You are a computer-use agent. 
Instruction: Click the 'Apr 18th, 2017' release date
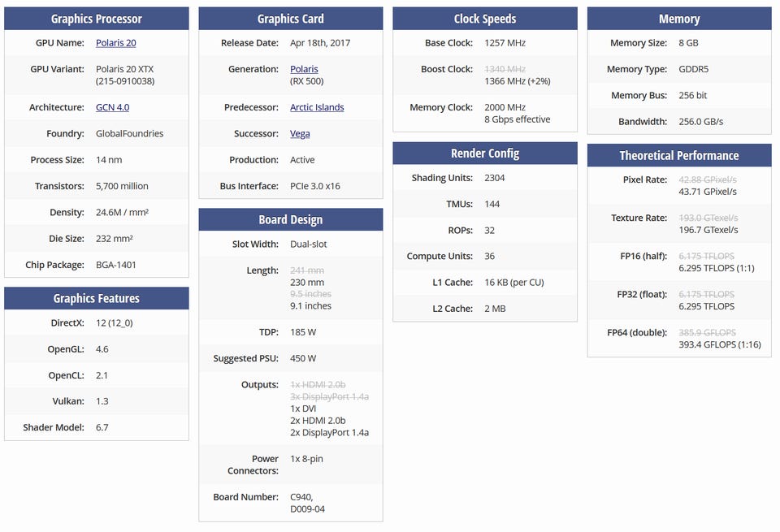pyautogui.click(x=320, y=43)
